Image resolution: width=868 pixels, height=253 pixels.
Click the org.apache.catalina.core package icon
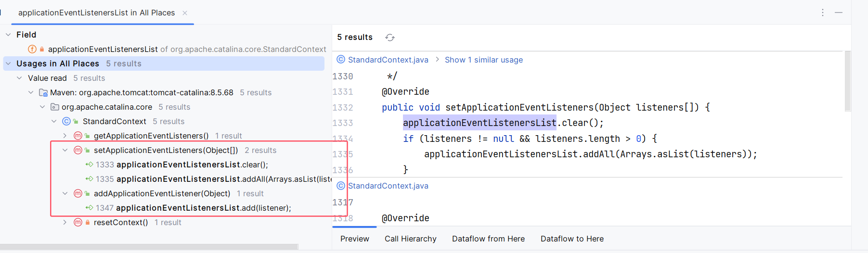point(55,107)
